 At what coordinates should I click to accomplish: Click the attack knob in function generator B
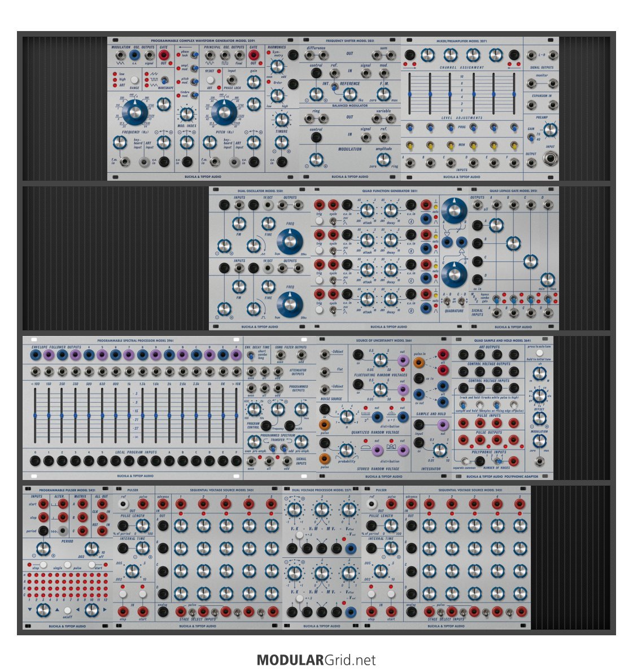pos(367,240)
